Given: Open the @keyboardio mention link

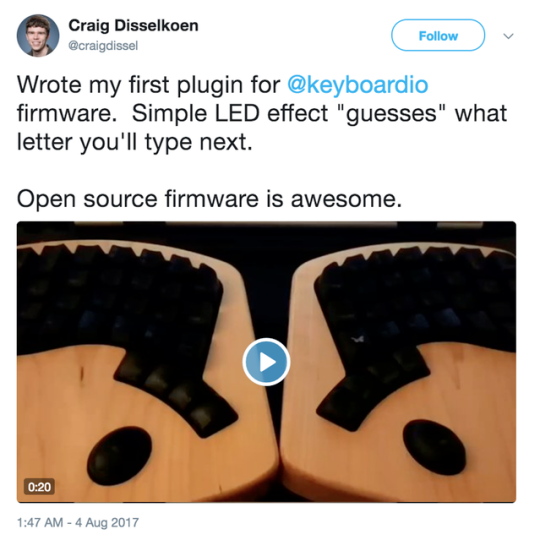Looking at the screenshot, I should (357, 85).
